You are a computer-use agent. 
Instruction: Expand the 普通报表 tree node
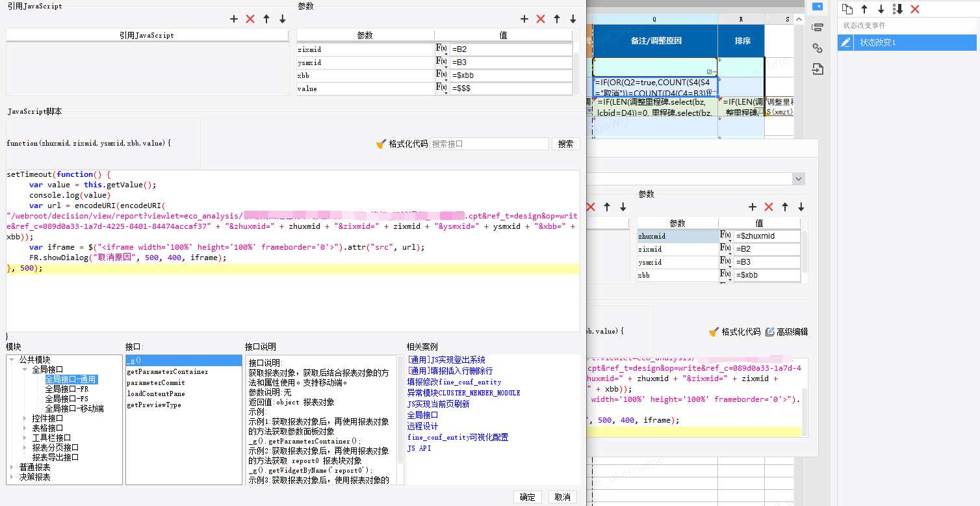click(x=13, y=467)
